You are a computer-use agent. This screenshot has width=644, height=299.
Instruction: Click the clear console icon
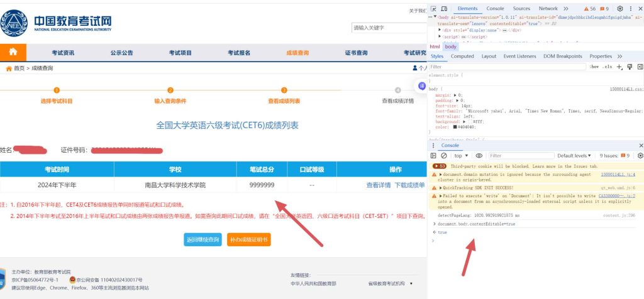[x=444, y=155]
